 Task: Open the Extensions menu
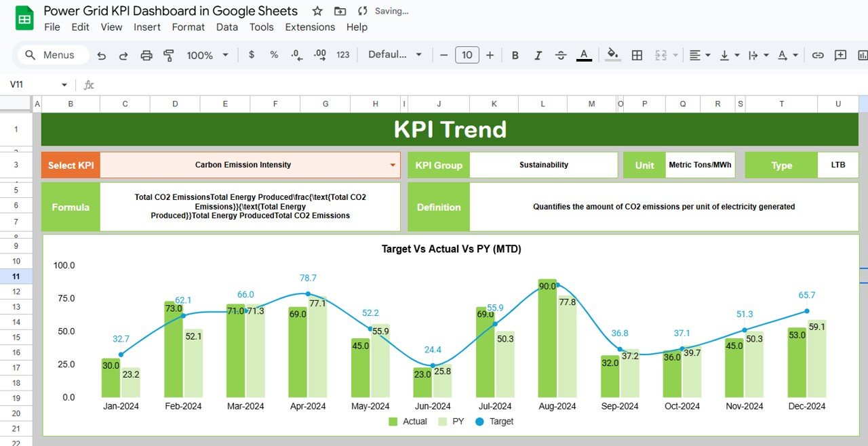pos(309,27)
